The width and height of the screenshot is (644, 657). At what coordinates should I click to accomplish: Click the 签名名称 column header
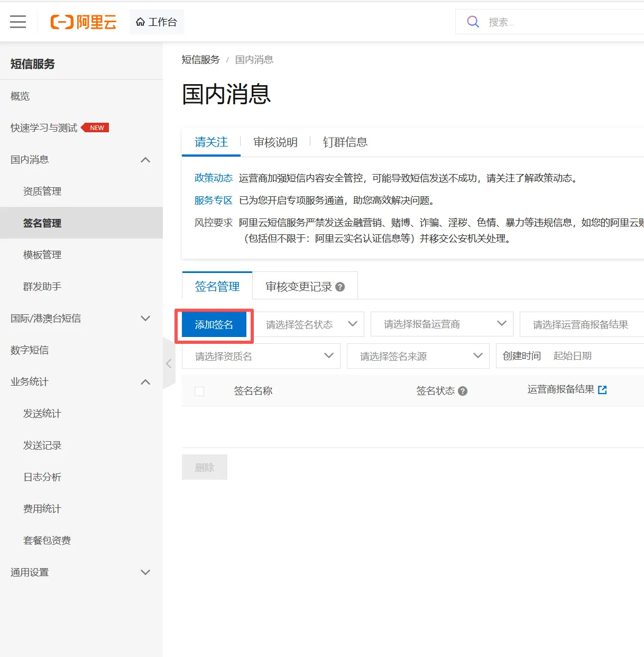pos(253,391)
